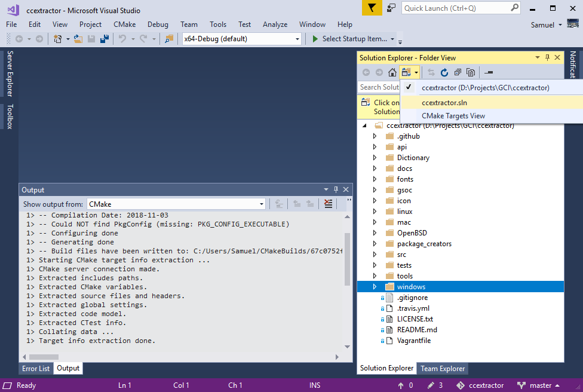
Task: Click the Save All toolbar icon
Action: point(105,39)
